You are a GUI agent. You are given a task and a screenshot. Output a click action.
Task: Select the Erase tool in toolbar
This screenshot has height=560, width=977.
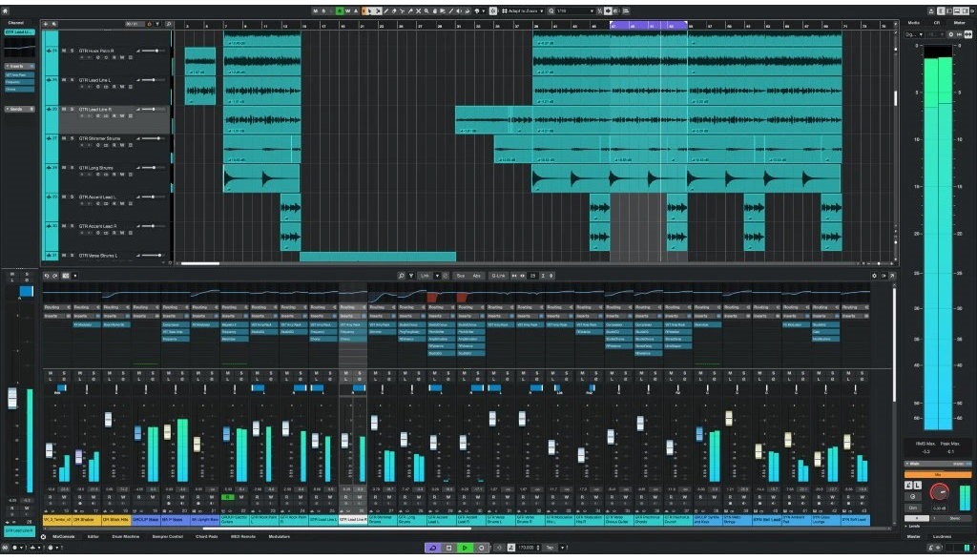tap(394, 10)
